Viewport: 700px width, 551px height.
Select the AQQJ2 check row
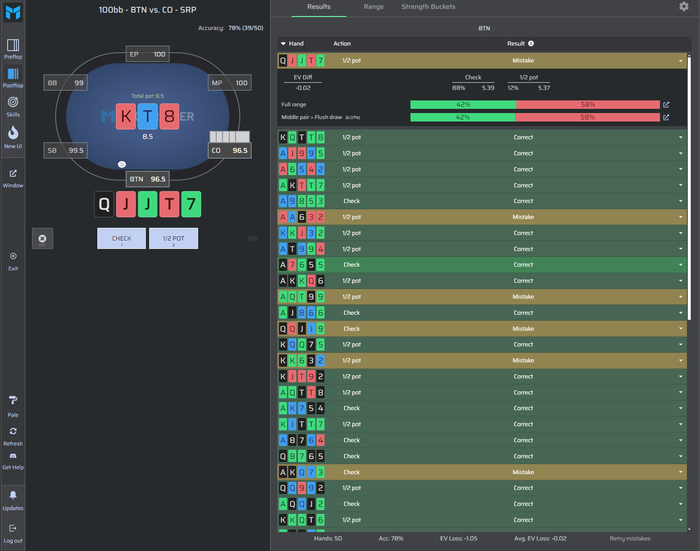pos(482,504)
